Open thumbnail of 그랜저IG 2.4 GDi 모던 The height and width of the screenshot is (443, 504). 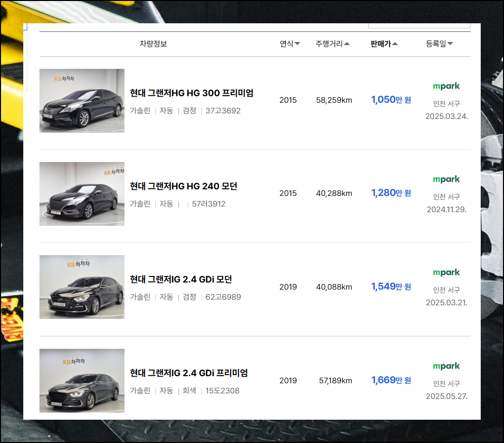(x=82, y=287)
